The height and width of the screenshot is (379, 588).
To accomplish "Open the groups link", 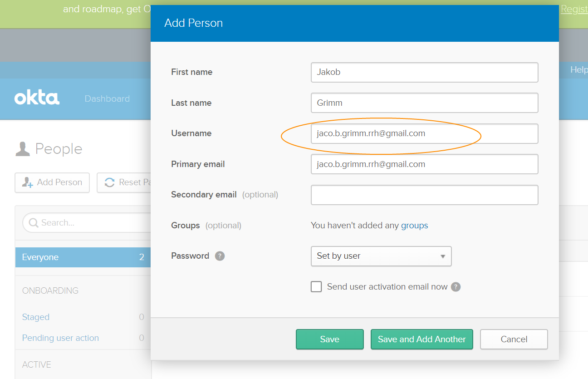I will (415, 225).
